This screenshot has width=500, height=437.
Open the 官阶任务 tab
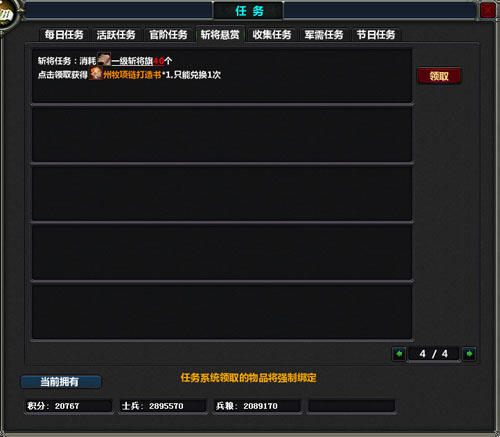(168, 35)
